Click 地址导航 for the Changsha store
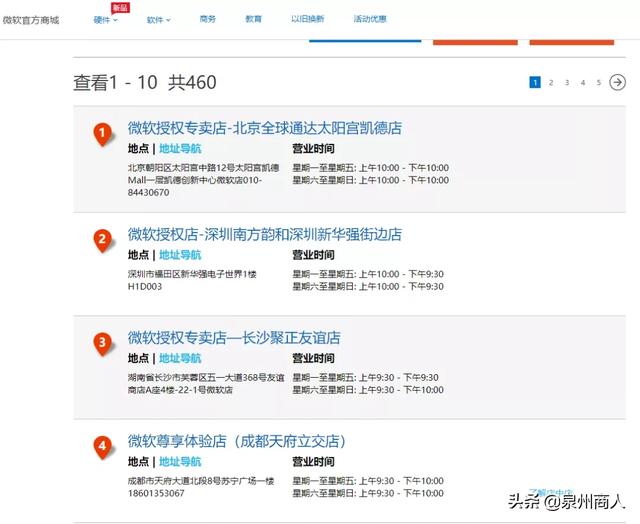This screenshot has height=524, width=640. (x=180, y=358)
